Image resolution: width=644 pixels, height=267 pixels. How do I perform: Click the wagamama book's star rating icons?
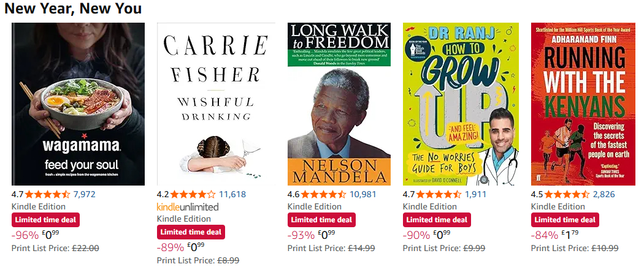point(48,195)
